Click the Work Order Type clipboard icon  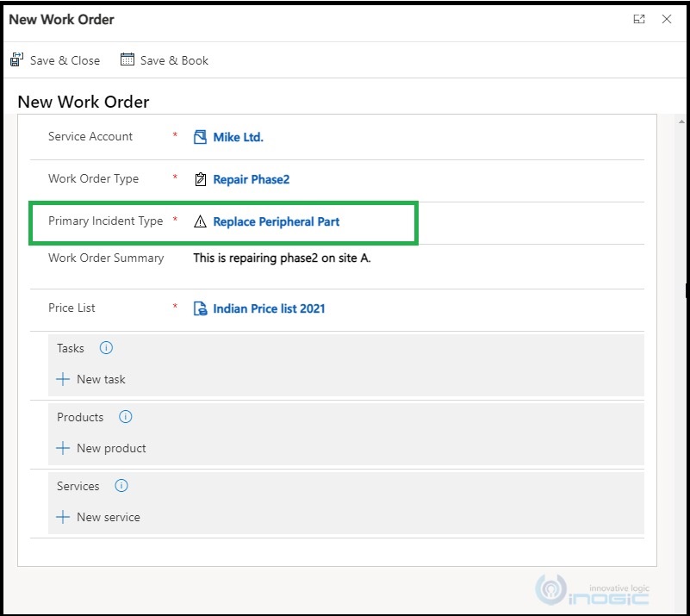click(x=200, y=179)
